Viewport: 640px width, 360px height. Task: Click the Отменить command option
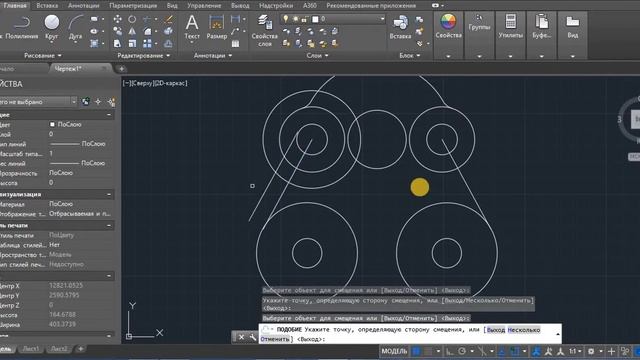(275, 339)
